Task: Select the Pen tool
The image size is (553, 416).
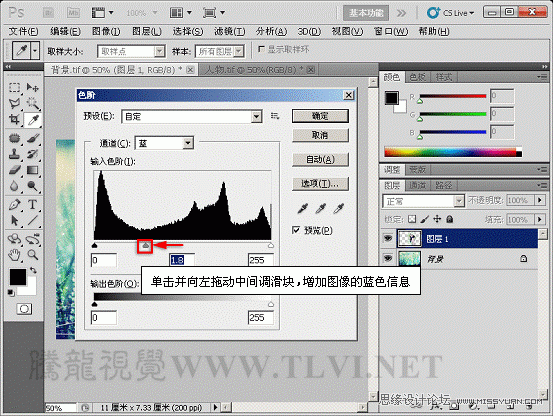Action: coord(14,204)
